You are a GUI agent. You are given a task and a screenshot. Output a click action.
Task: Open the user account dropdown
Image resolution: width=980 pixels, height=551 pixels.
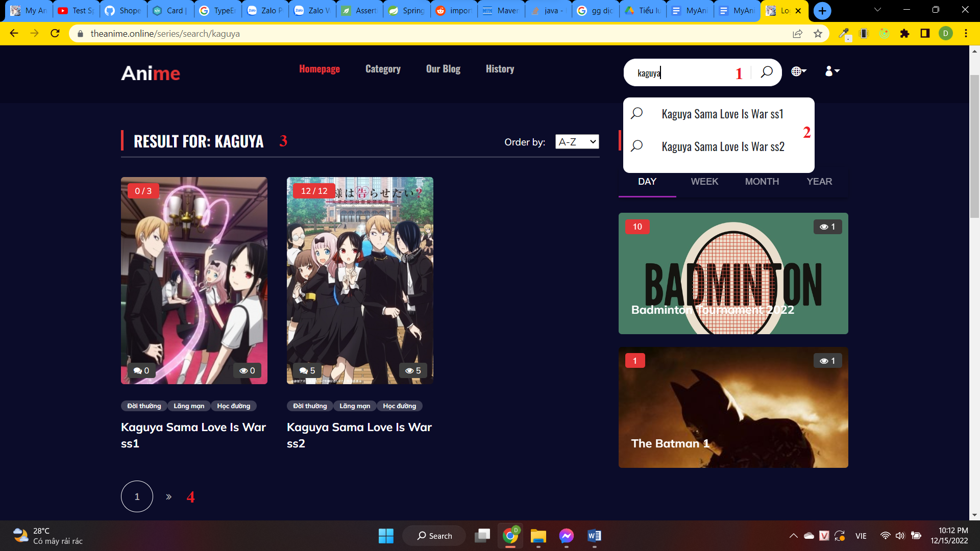[832, 71]
